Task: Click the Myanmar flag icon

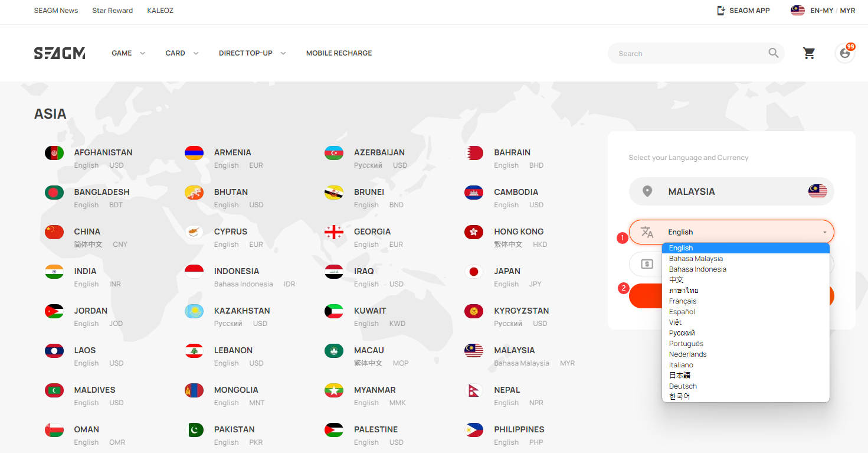Action: 334,390
